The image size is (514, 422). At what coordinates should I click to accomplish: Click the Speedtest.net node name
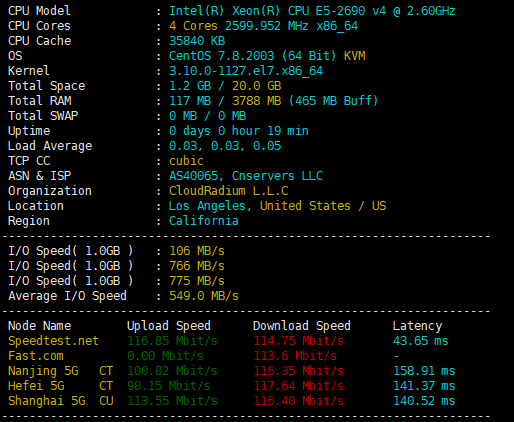point(53,341)
